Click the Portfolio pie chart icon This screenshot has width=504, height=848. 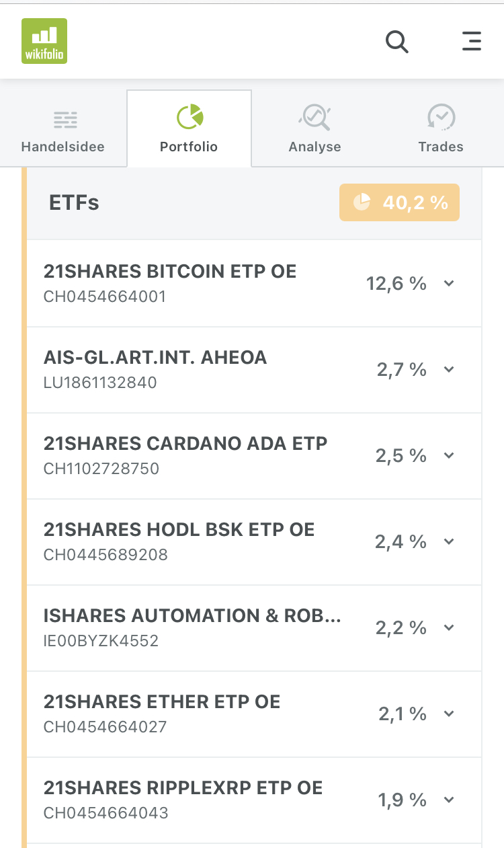190,117
